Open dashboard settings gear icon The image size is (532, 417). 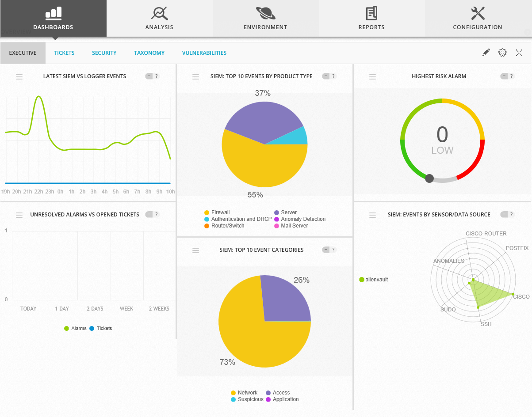click(502, 53)
